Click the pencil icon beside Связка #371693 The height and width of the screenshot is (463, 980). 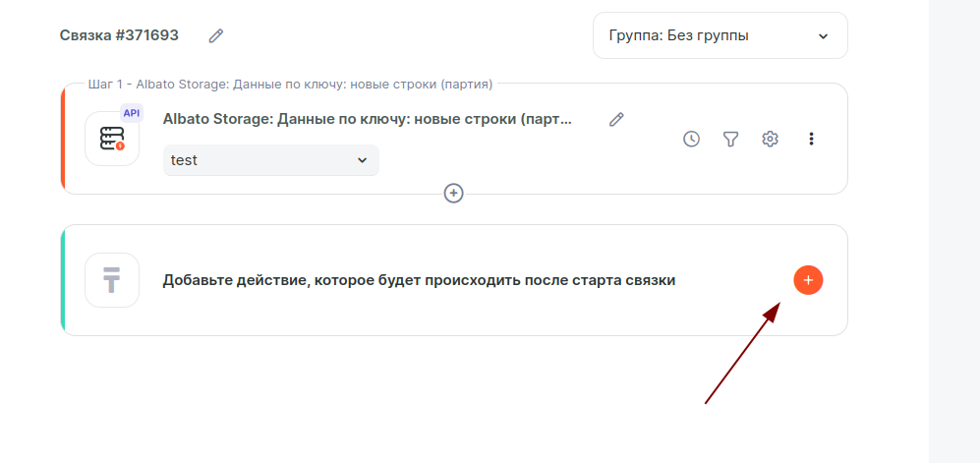[x=216, y=35]
